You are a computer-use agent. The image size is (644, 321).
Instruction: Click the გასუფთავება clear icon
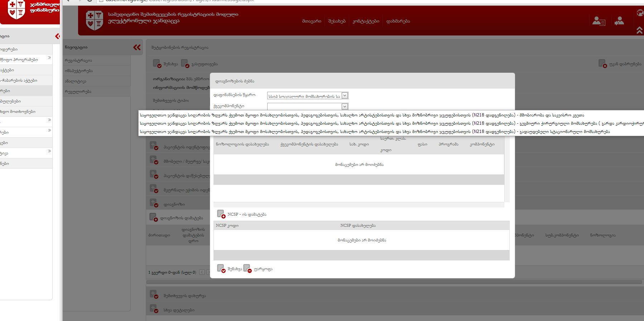(185, 64)
